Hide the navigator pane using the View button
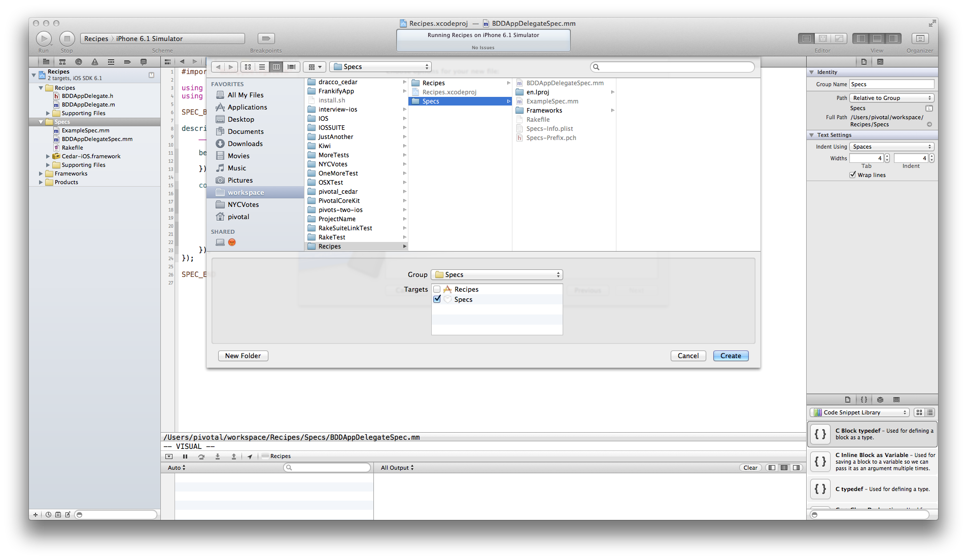The height and width of the screenshot is (560, 967). tap(860, 39)
